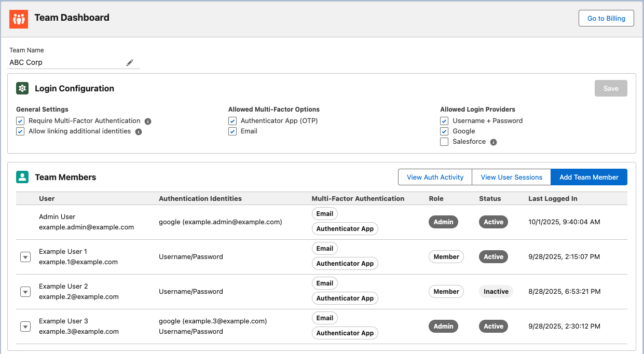Expand row menu for Example User 1
Image resolution: width=644 pixels, height=354 pixels.
coord(25,257)
